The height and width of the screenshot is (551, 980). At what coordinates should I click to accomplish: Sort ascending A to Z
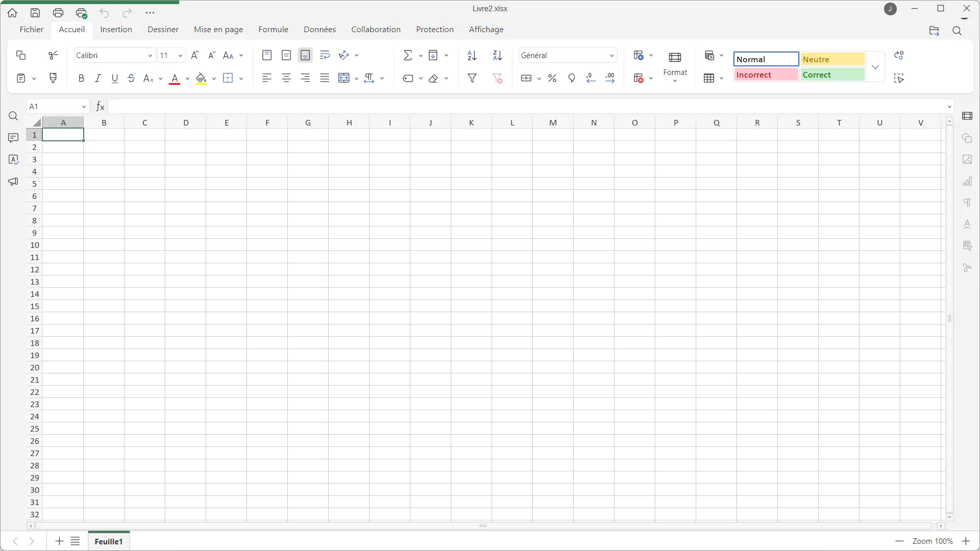(472, 55)
